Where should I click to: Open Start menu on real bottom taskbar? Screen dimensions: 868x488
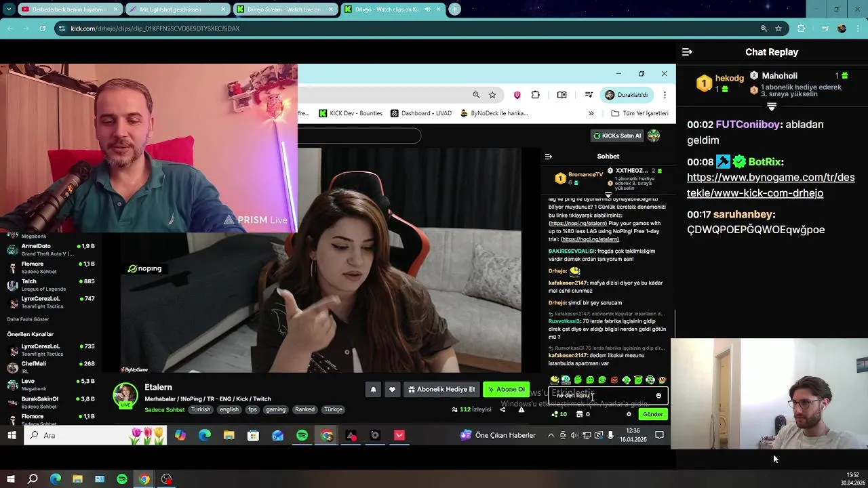coord(11,479)
